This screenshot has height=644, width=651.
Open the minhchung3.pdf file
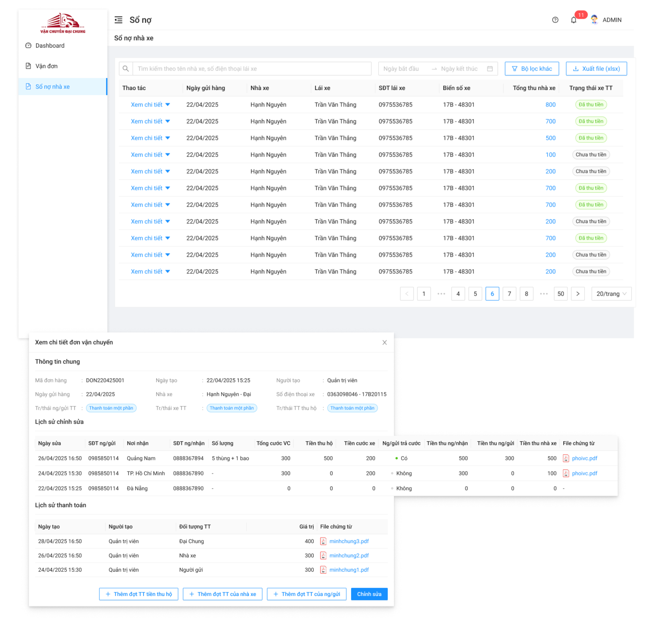349,541
